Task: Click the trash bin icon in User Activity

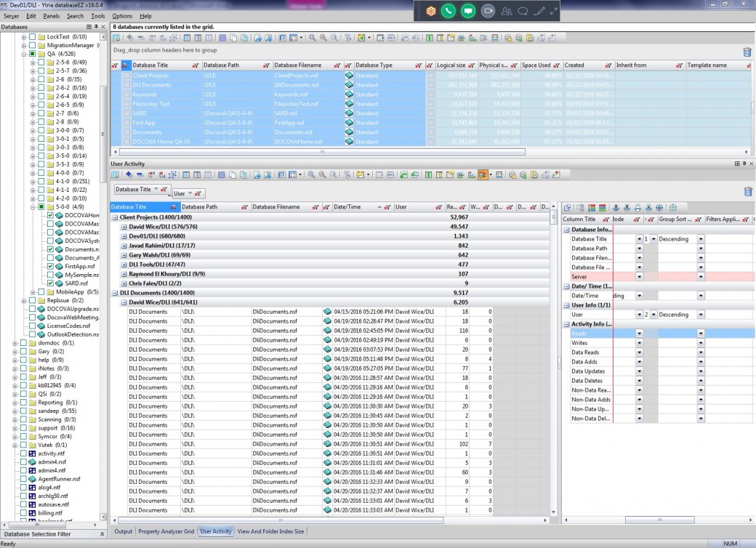Action: tap(747, 191)
